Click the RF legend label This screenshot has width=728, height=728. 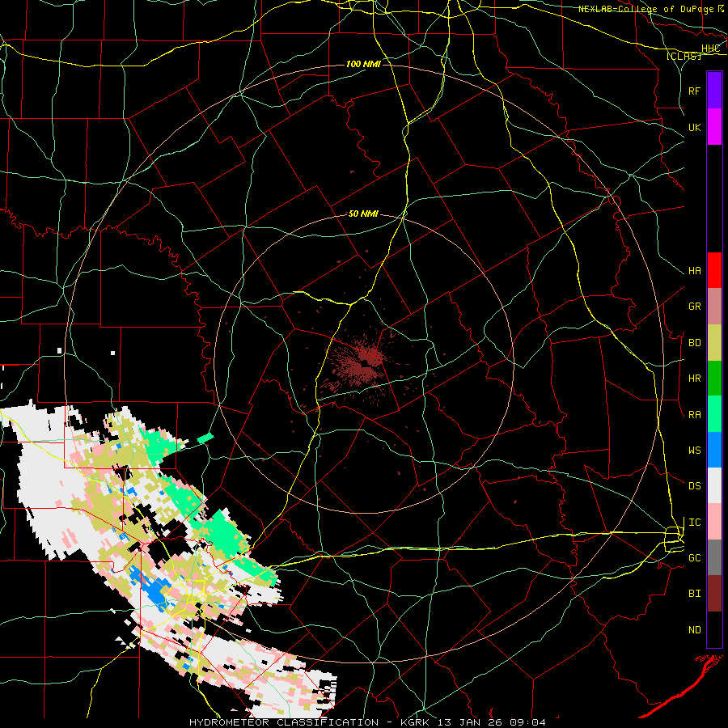pyautogui.click(x=694, y=91)
